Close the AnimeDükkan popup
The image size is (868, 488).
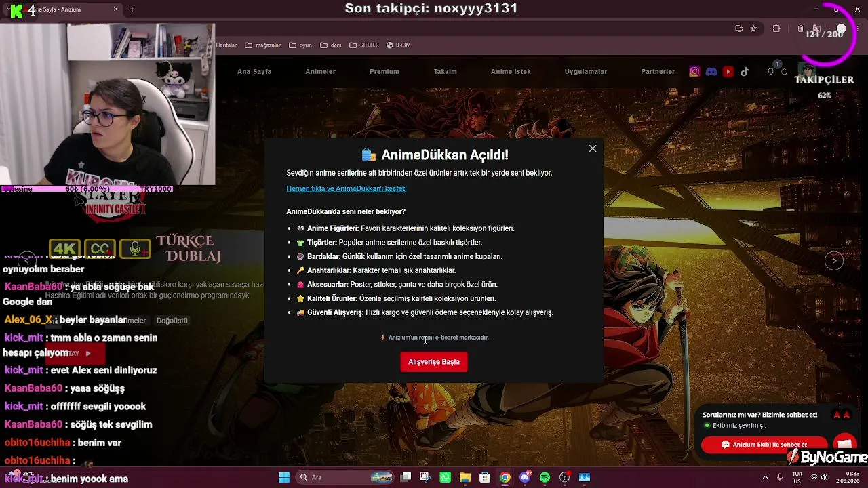tap(593, 148)
